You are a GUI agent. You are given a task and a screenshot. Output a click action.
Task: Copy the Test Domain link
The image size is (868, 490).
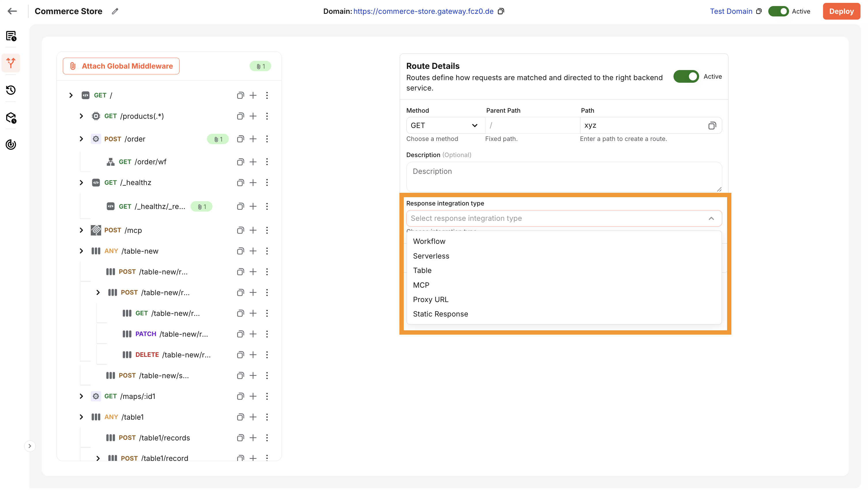pos(759,11)
